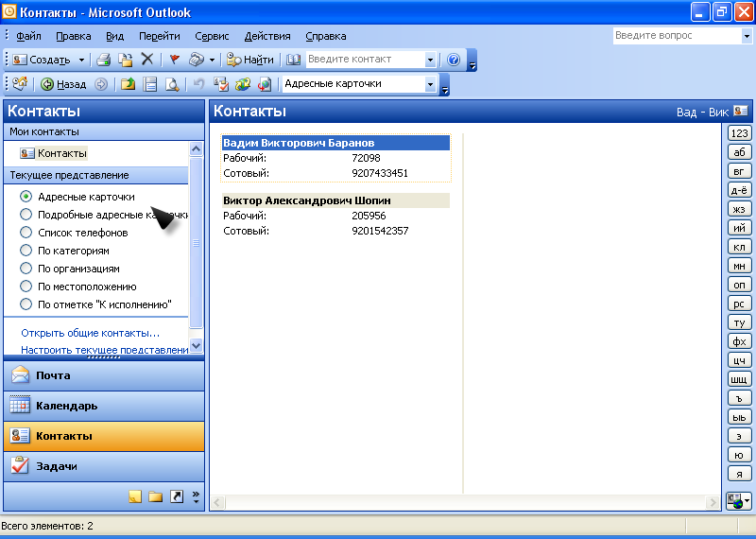Jump to contacts under the кл index

click(739, 247)
